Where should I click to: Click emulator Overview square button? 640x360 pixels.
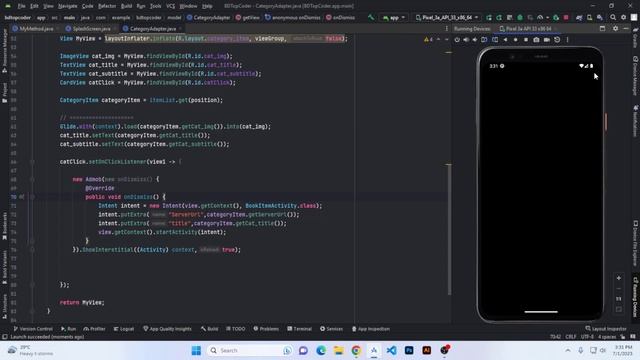coord(526,40)
